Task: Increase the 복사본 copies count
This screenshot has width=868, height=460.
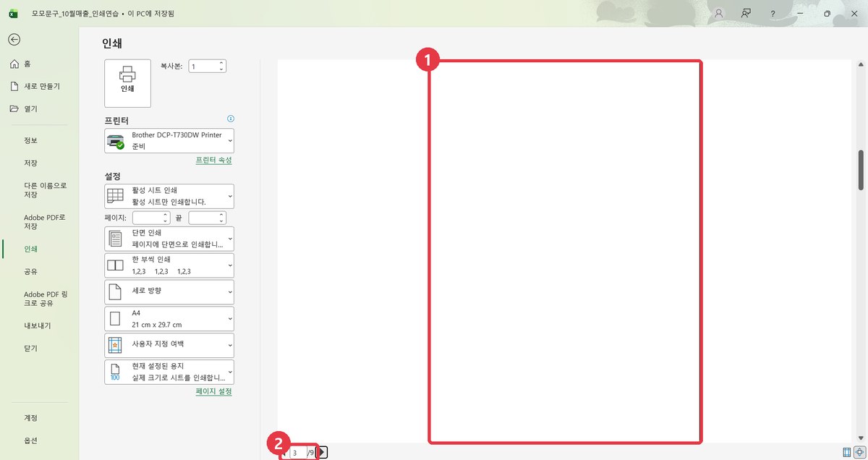Action: pos(221,63)
